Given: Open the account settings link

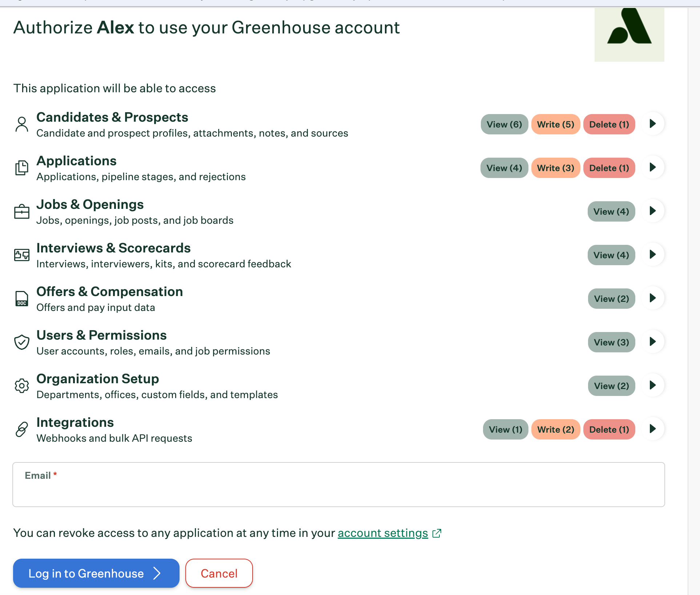Looking at the screenshot, I should coord(383,533).
